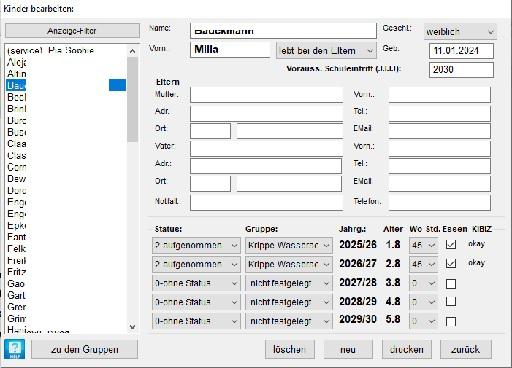
Task: Click the 'zurück' button
Action: point(466,349)
